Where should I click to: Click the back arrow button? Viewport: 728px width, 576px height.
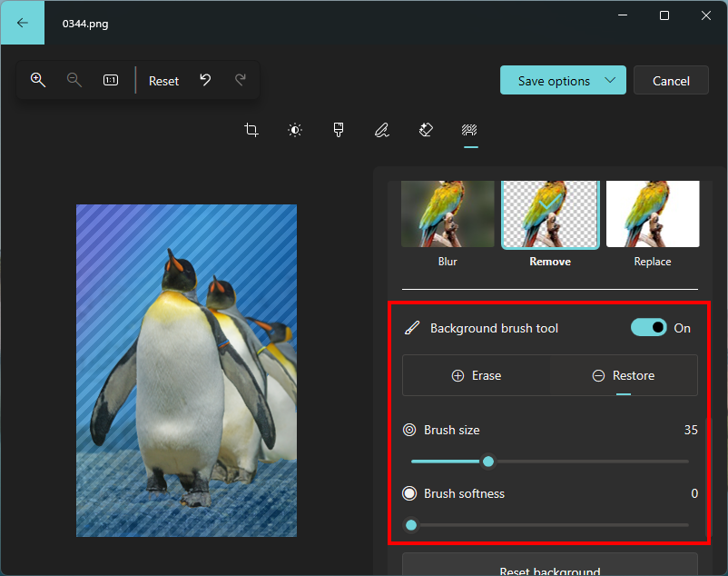pyautogui.click(x=22, y=23)
